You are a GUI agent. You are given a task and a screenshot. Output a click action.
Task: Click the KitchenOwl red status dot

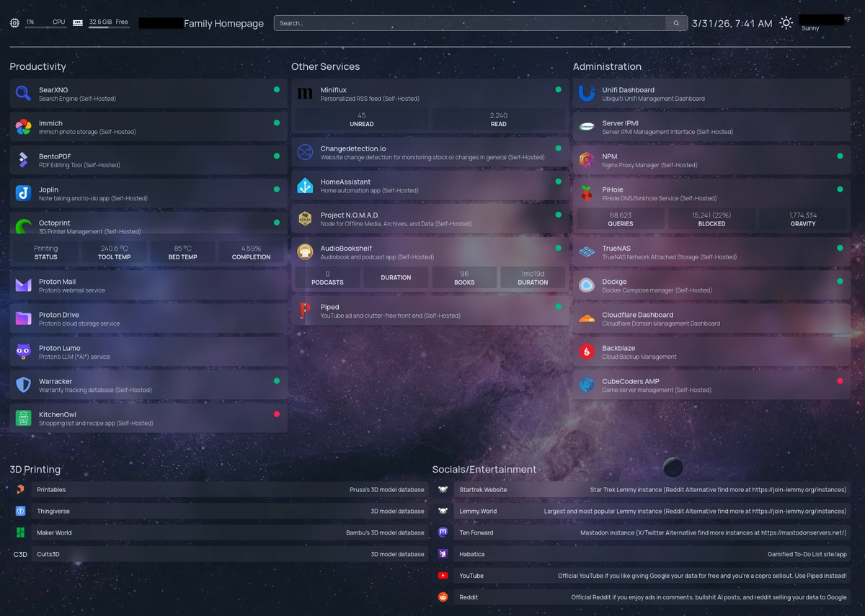(x=276, y=414)
